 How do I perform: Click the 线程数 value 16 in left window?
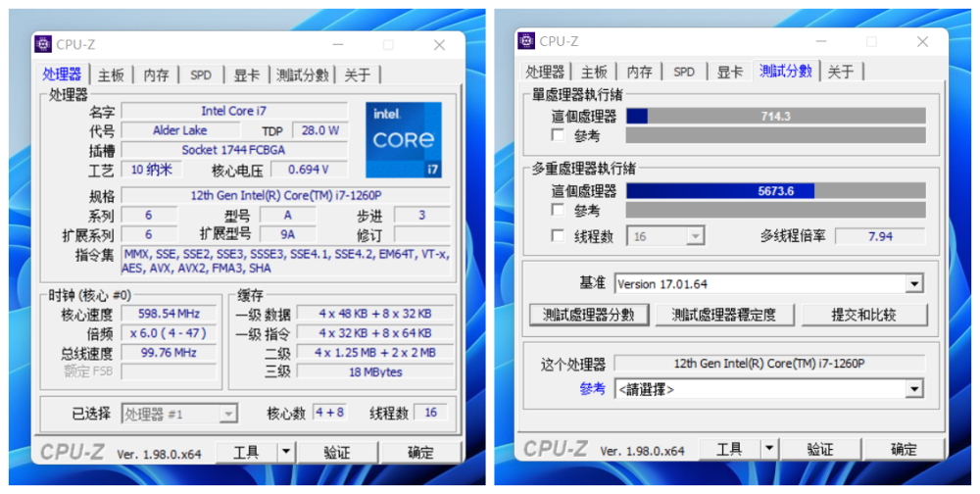(430, 412)
